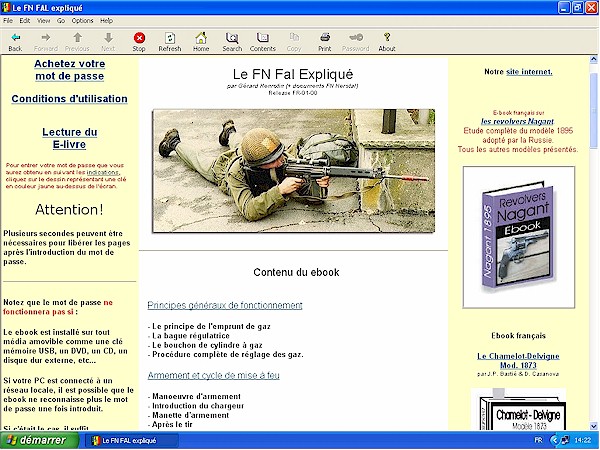This screenshot has height=450, width=600.
Task: Click 'Ebook français' label
Action: point(518,336)
